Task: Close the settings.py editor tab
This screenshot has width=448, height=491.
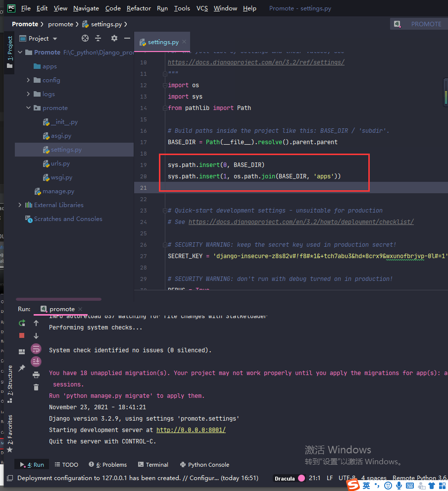Action: [184, 42]
